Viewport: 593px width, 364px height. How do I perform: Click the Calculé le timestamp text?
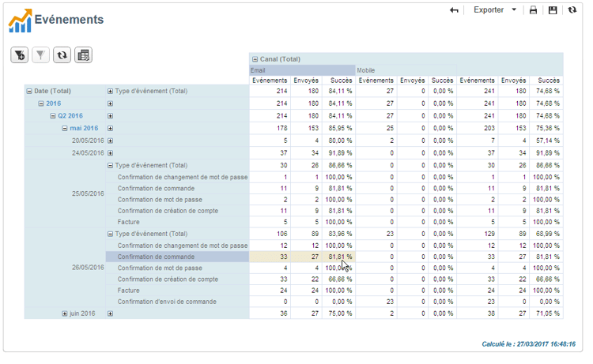pyautogui.click(x=528, y=344)
